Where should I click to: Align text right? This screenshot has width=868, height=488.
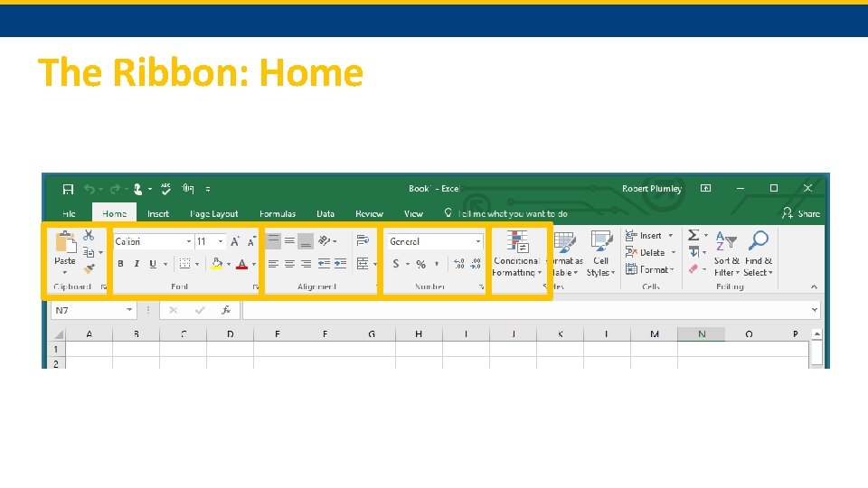coord(306,264)
